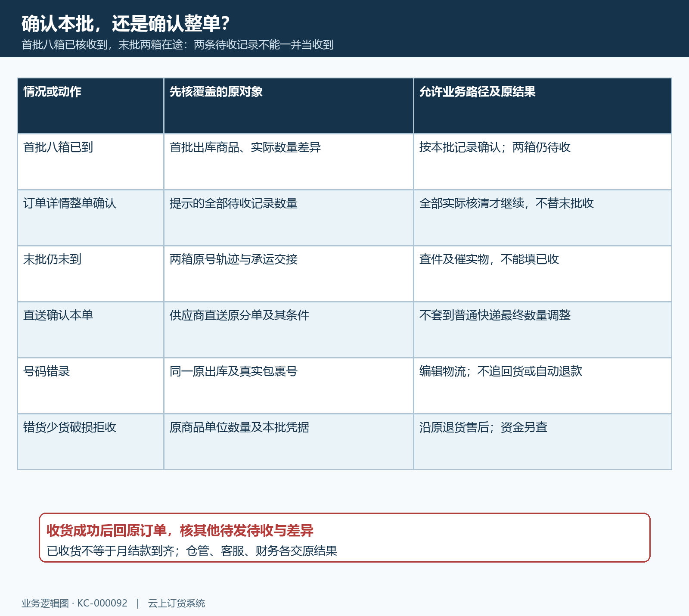Select cell 不套到普通快递最终数量调整
The height and width of the screenshot is (616, 689).
coord(543,330)
